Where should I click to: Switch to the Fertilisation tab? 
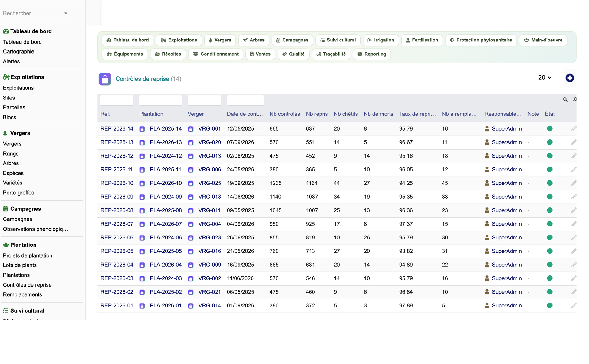pos(422,40)
